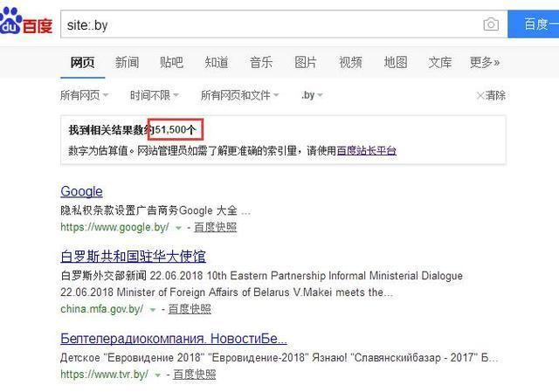Click the snippet mentioning Minister V.Makei
559x392 pixels.
(x=227, y=292)
